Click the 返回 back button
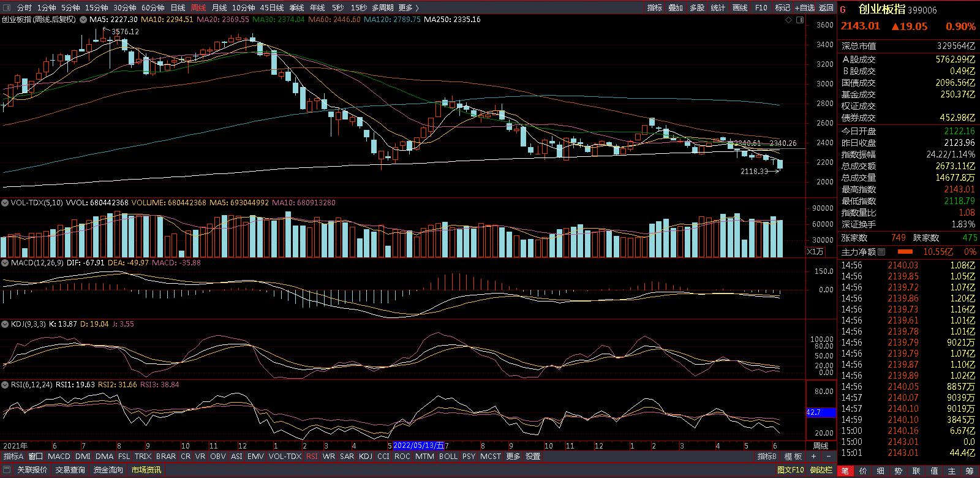 point(826,8)
